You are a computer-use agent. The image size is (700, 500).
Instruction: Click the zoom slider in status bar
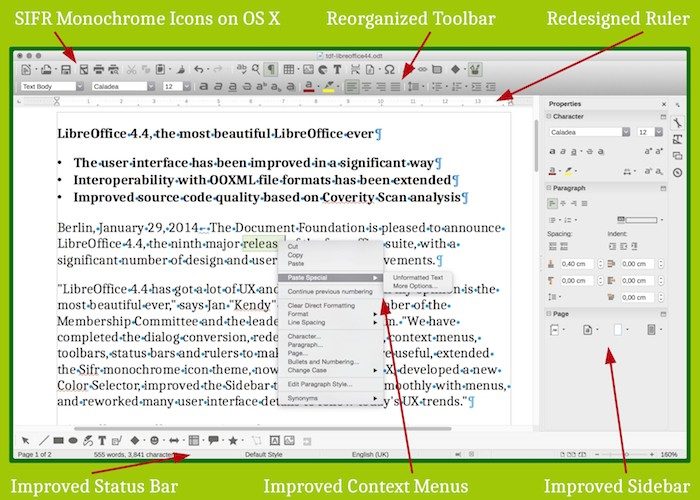point(625,454)
